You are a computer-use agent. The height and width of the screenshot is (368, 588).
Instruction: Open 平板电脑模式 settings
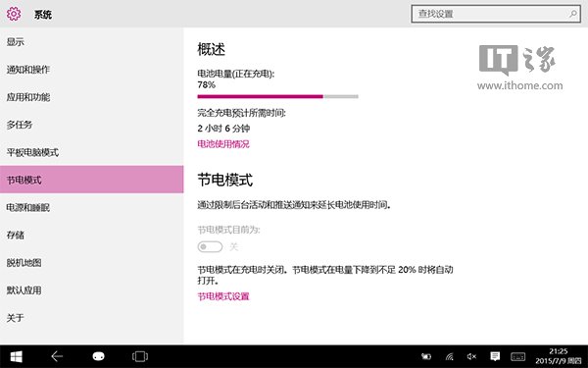pyautogui.click(x=92, y=152)
